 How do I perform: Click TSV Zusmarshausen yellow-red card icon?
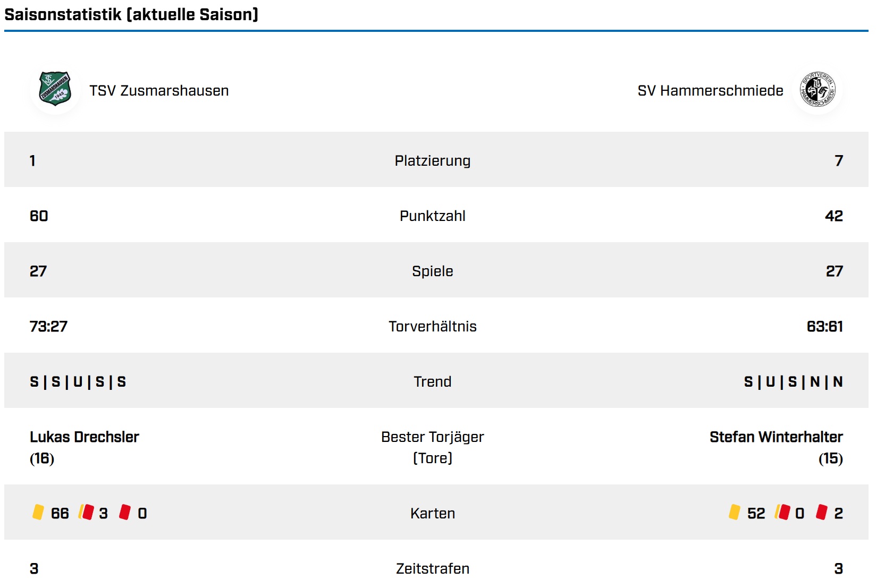click(x=86, y=512)
